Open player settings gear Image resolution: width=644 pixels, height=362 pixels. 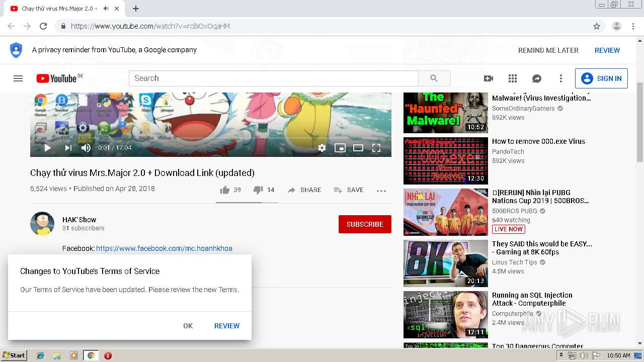[x=322, y=148]
